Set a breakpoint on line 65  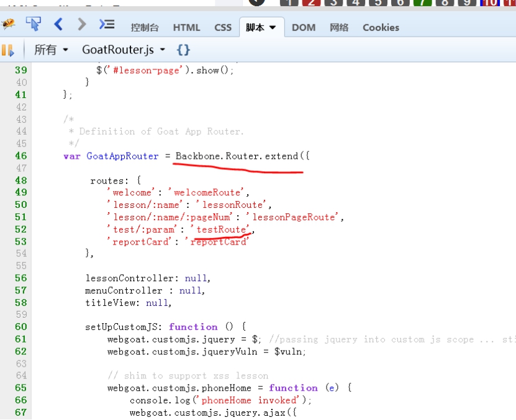pos(20,388)
